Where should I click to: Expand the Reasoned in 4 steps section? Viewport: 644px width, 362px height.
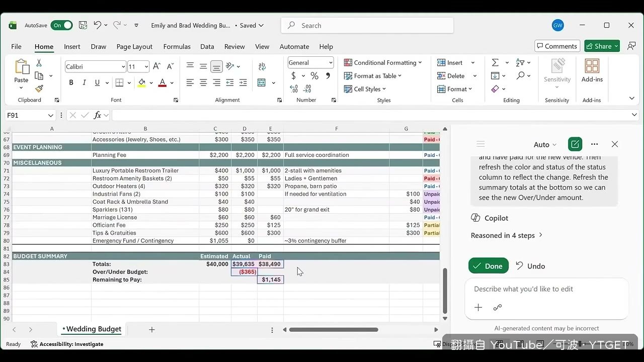507,235
